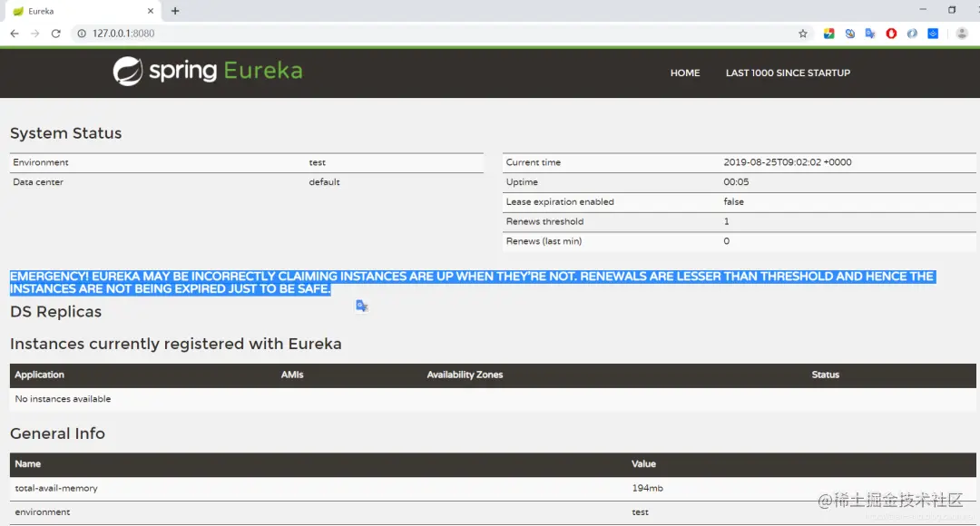Click the Availability Zones column header
The width and height of the screenshot is (980, 526).
tap(465, 375)
